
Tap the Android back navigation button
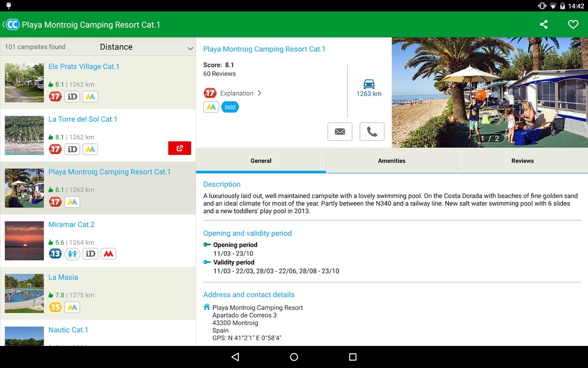235,357
